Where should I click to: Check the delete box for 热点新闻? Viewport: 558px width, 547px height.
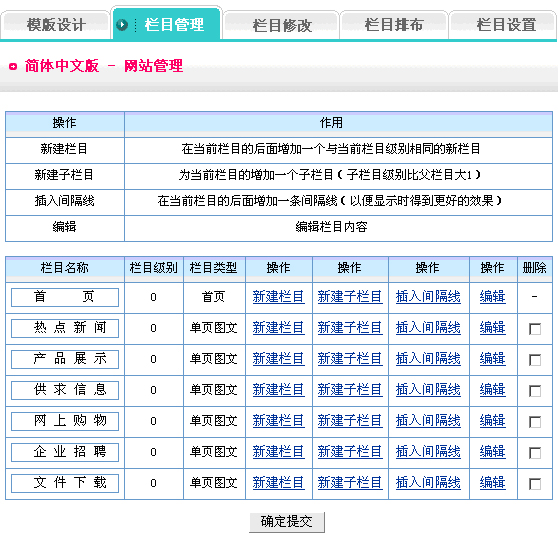(x=535, y=329)
